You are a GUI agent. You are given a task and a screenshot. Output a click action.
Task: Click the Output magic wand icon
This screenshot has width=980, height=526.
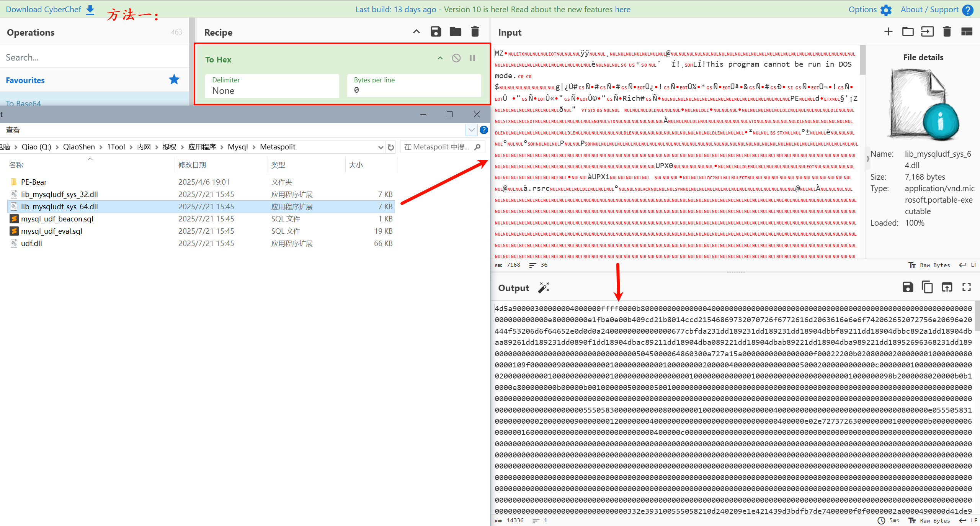click(544, 288)
